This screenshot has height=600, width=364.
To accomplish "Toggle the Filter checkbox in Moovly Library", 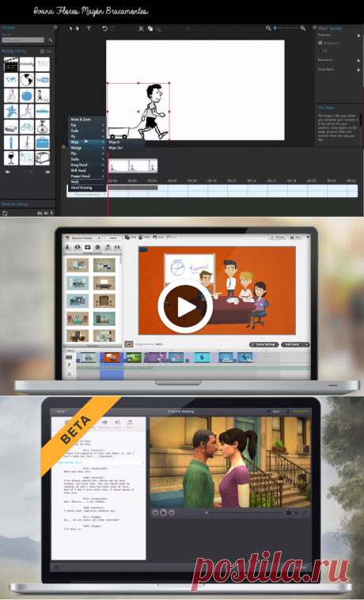I will [x=43, y=51].
